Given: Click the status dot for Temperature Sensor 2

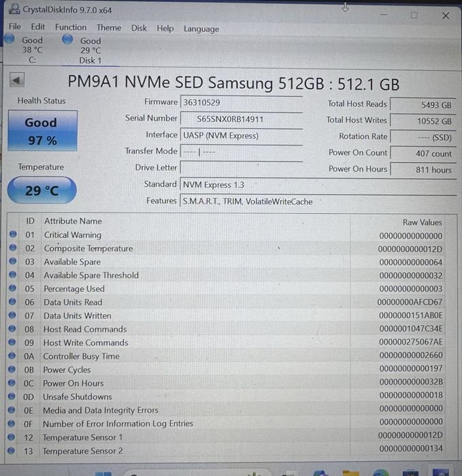Looking at the screenshot, I should [11, 451].
